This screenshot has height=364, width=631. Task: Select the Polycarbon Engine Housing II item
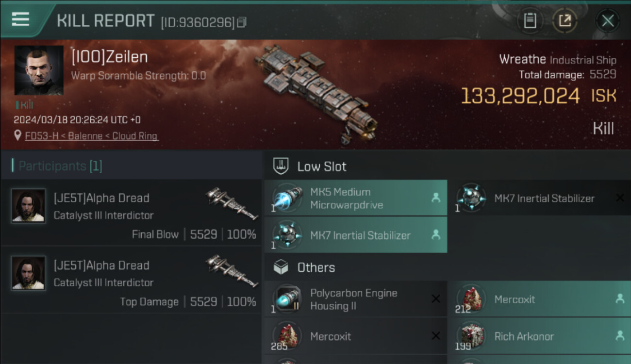click(355, 299)
